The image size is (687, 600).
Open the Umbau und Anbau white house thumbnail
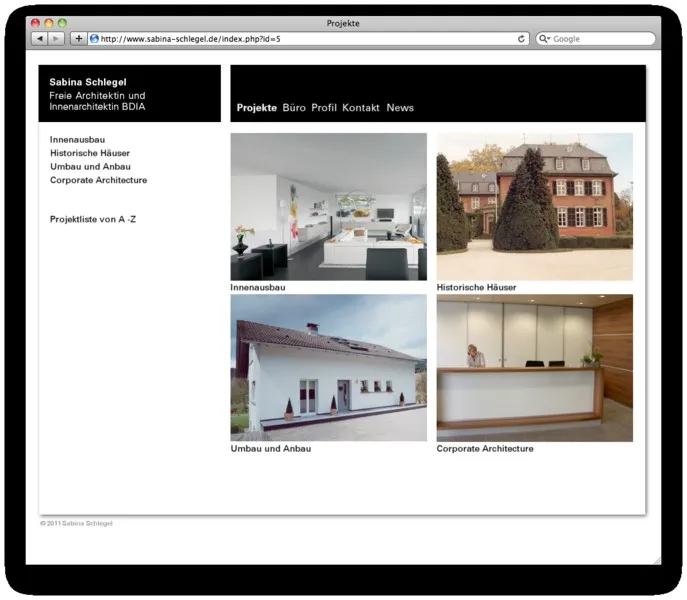(329, 368)
